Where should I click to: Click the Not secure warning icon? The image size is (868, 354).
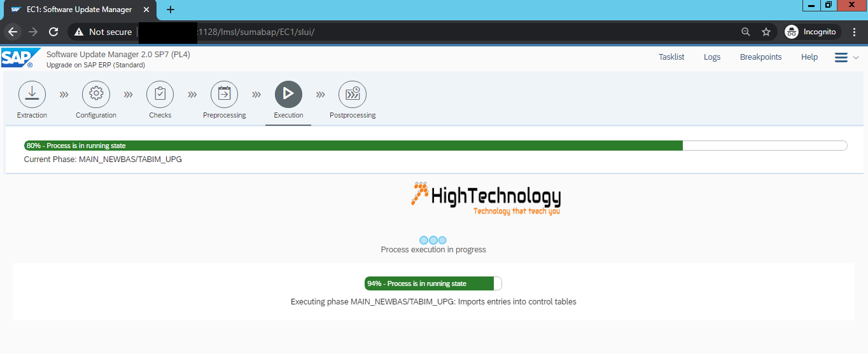(79, 32)
